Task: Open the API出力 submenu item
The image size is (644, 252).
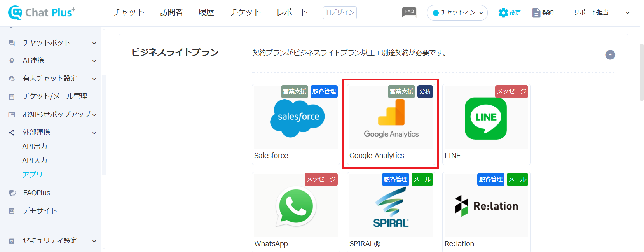Action: coord(35,146)
